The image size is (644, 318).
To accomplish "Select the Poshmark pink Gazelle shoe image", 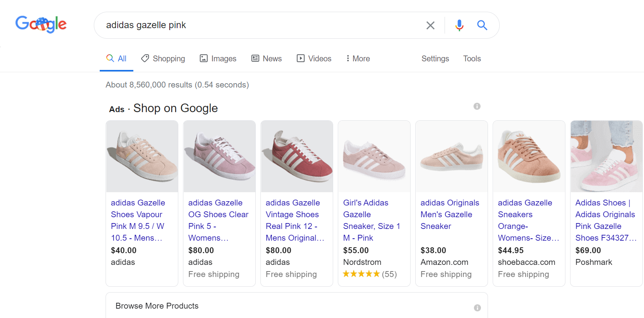I will click(606, 156).
